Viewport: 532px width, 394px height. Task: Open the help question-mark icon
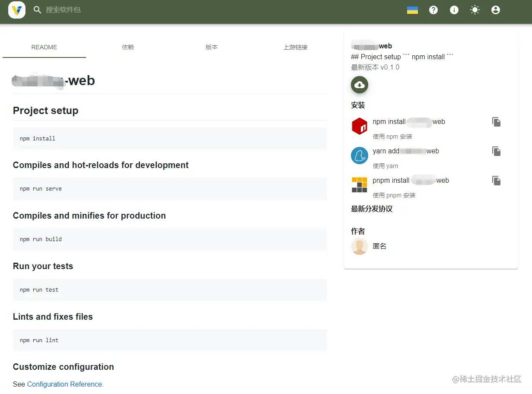pos(433,10)
